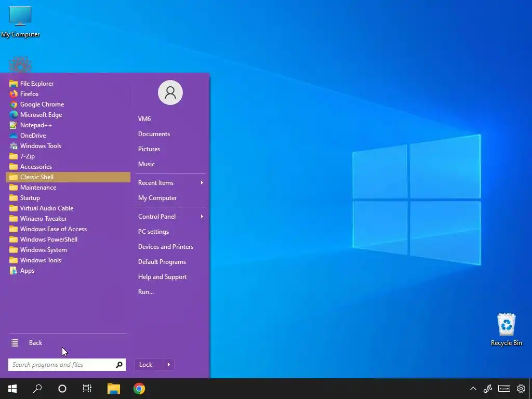Open the Apps entry in programs list

(x=68, y=271)
